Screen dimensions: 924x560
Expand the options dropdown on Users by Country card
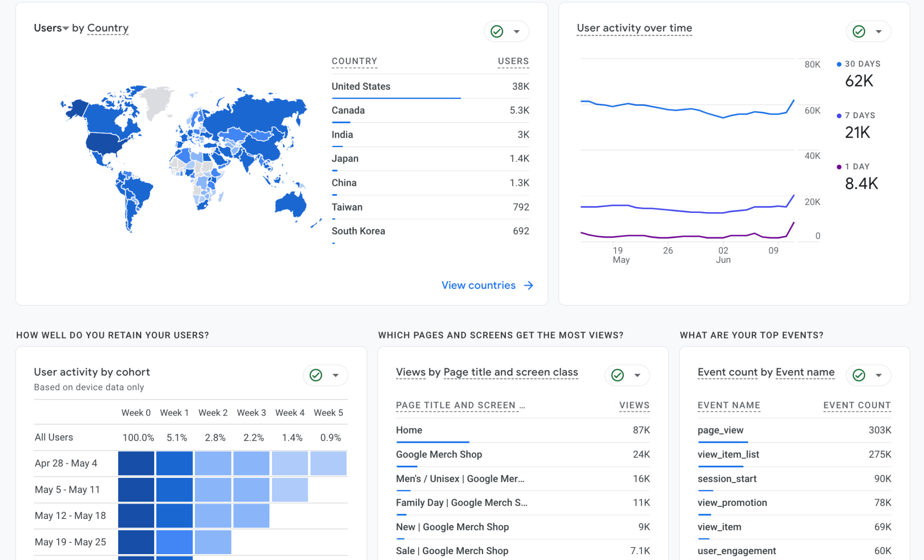(516, 31)
